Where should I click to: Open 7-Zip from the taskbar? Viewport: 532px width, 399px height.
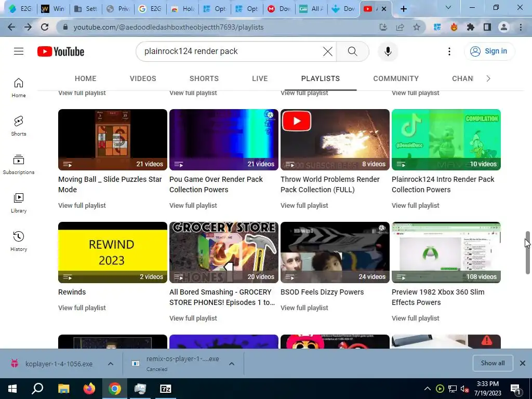[166, 389]
